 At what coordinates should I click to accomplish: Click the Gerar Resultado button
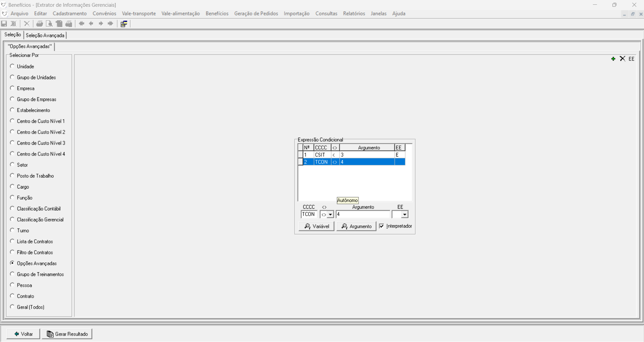(x=67, y=334)
